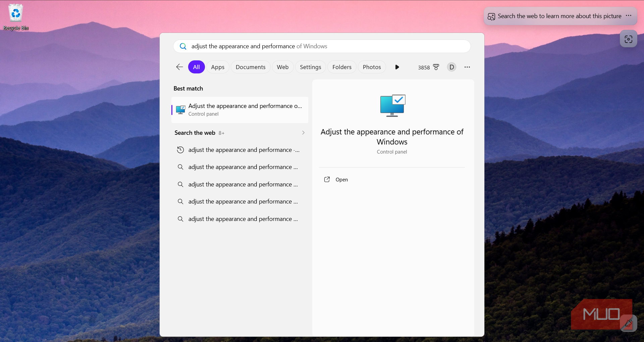Expand the Search the web section chevron
This screenshot has width=644, height=342.
[303, 133]
